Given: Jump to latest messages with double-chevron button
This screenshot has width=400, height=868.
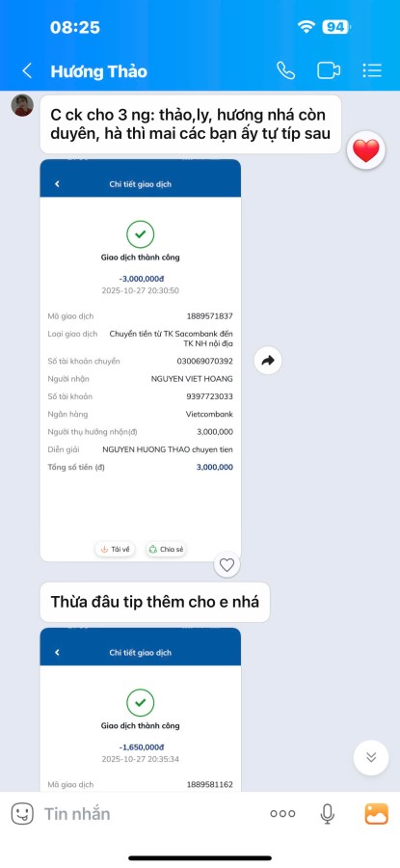Looking at the screenshot, I should click(x=371, y=757).
